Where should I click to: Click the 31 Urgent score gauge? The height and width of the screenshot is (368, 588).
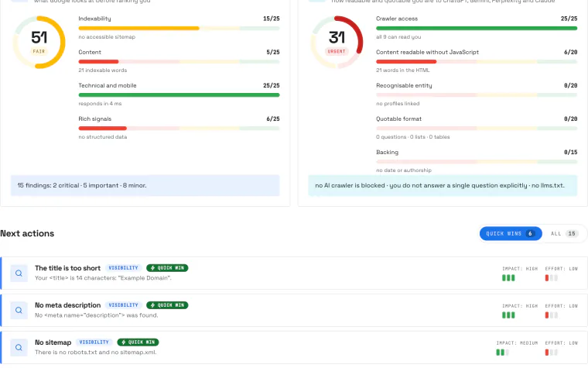pyautogui.click(x=337, y=42)
